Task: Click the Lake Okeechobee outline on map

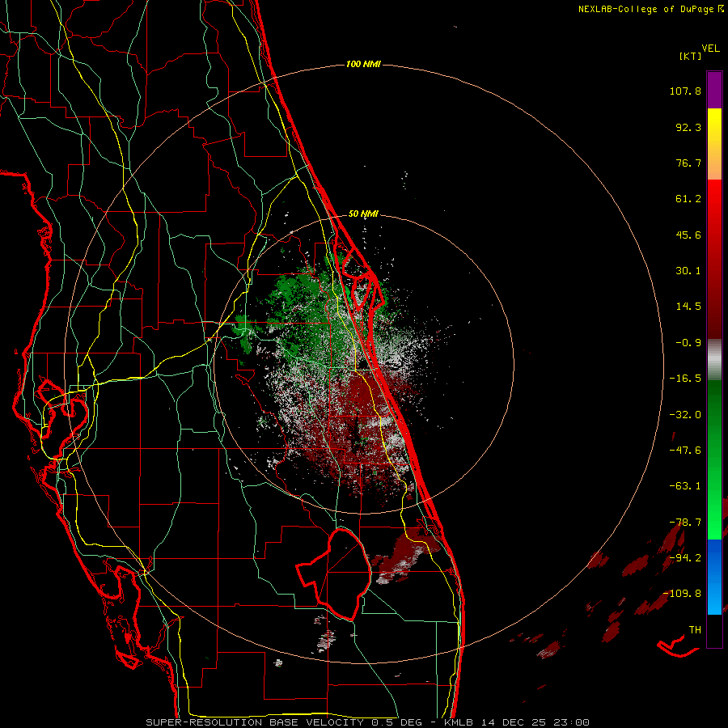Action: 335,574
